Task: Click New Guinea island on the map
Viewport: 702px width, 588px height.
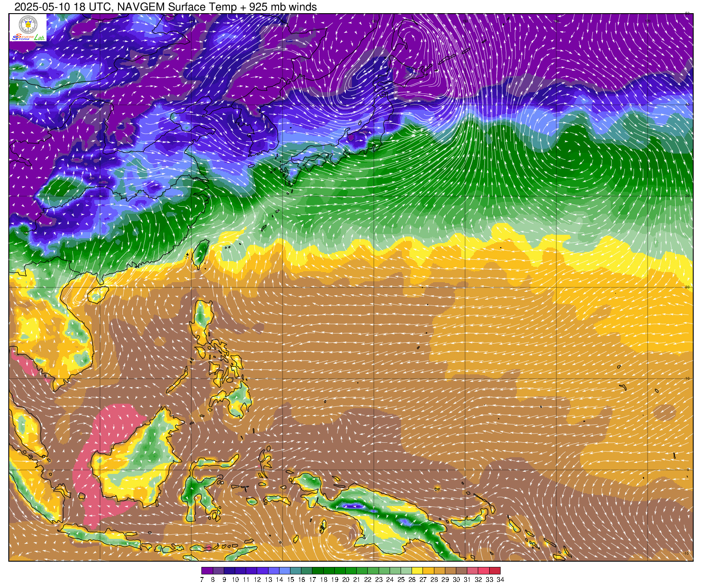Action: tap(386, 518)
